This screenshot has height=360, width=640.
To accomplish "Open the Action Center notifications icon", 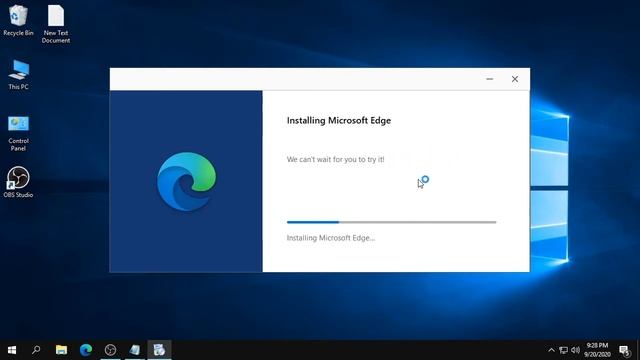I will pyautogui.click(x=624, y=350).
